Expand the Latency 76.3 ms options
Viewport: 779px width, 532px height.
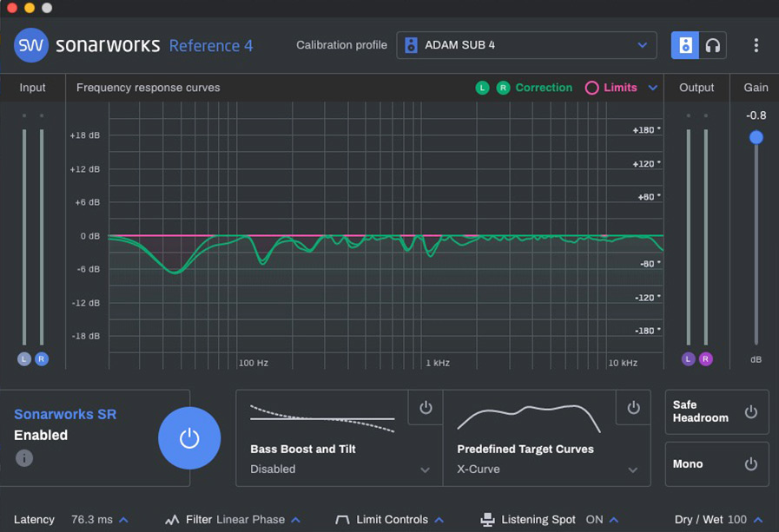click(x=123, y=520)
